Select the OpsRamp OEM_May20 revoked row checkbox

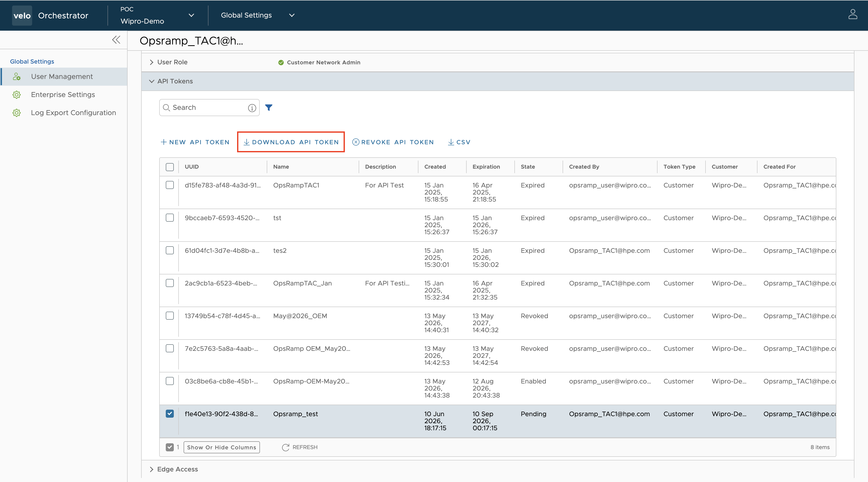point(170,348)
